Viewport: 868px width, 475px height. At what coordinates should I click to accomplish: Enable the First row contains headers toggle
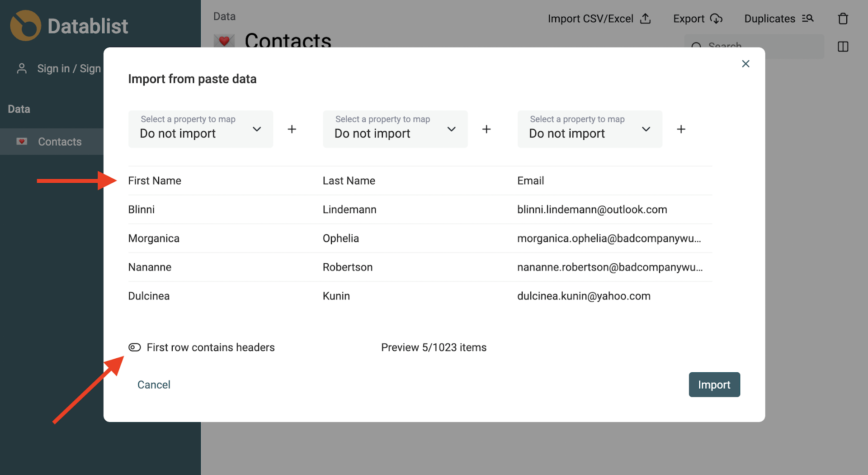click(x=135, y=347)
